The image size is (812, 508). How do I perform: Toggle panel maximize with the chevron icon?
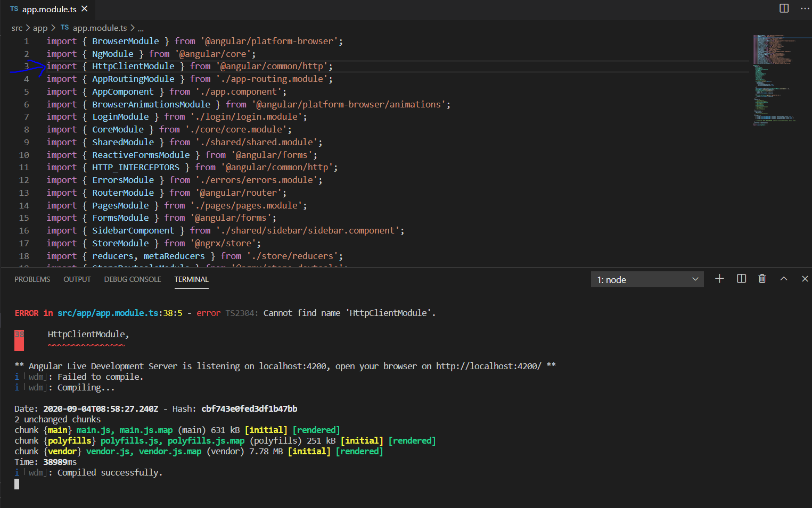tap(783, 278)
